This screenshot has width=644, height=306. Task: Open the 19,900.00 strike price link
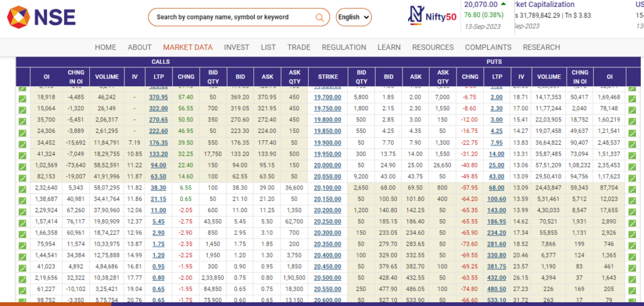tap(327, 142)
